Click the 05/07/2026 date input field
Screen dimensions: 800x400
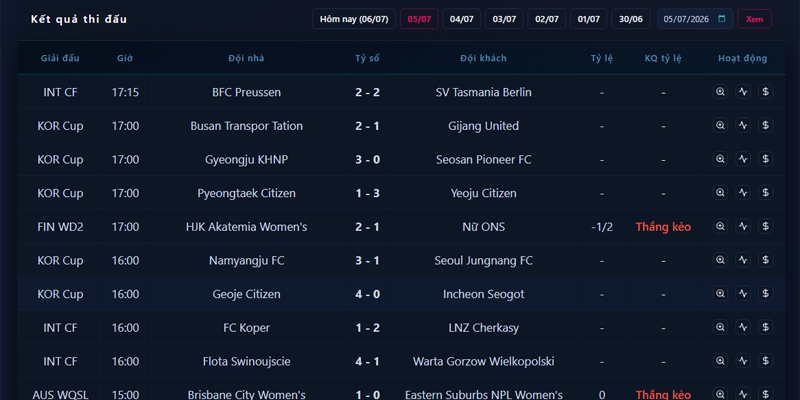695,19
